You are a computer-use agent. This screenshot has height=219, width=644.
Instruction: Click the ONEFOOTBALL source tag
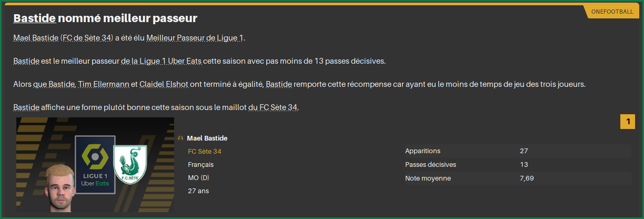pyautogui.click(x=611, y=12)
